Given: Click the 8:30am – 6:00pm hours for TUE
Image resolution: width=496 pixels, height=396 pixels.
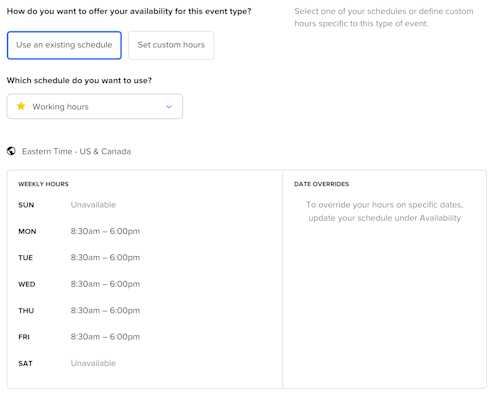Looking at the screenshot, I should point(105,257).
